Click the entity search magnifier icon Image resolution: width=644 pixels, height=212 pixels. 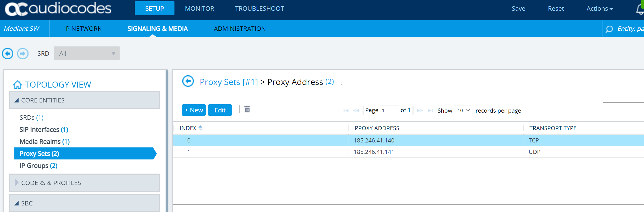(609, 29)
